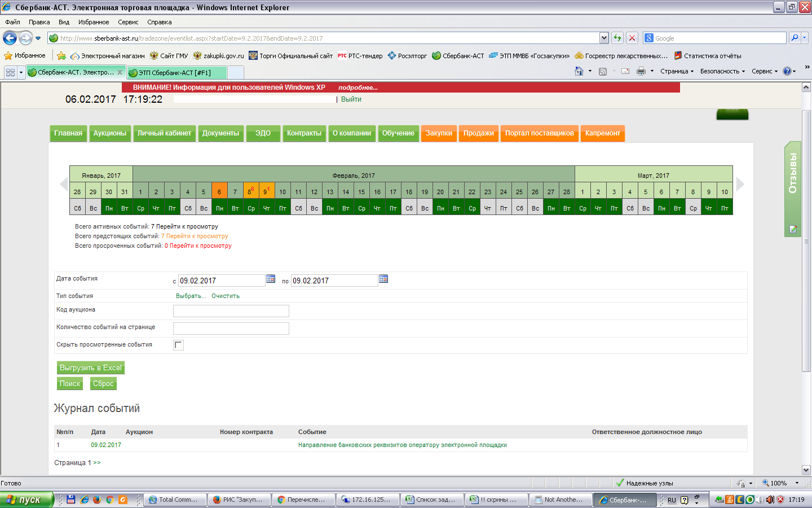
Task: Toggle 'Скрыть просмотренные события' checkbox
Action: 179,345
